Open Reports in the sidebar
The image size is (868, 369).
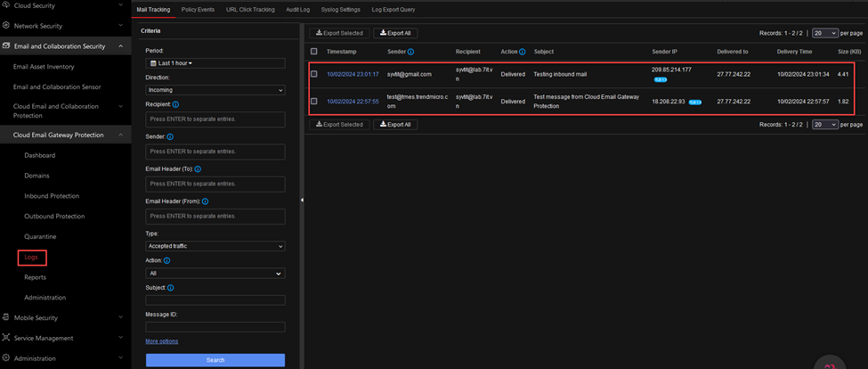coord(35,277)
